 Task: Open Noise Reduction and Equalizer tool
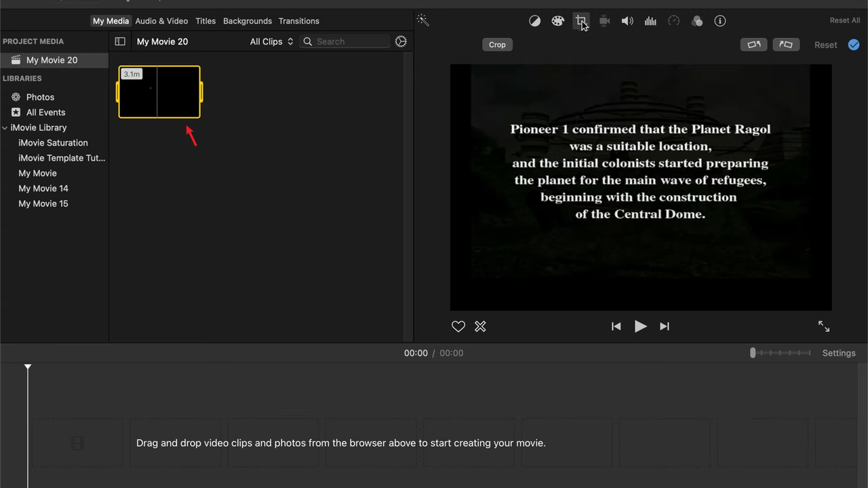[650, 21]
